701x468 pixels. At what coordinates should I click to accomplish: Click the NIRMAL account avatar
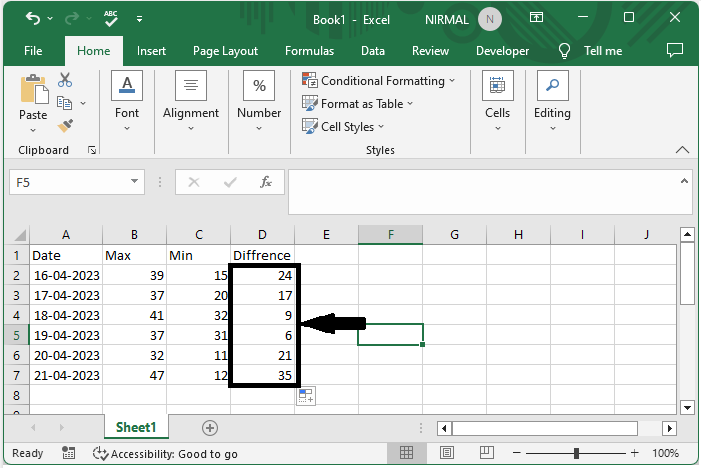tap(490, 19)
